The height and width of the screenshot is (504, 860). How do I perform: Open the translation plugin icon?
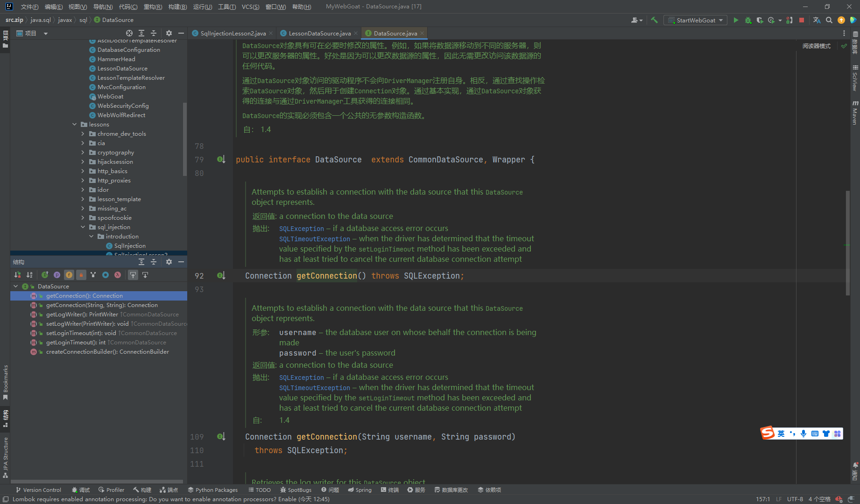pyautogui.click(x=817, y=20)
